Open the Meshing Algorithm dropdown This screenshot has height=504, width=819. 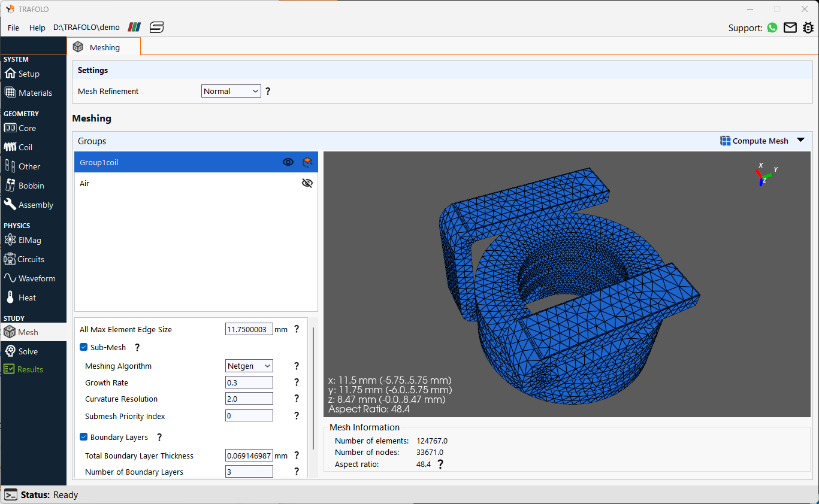[249, 366]
